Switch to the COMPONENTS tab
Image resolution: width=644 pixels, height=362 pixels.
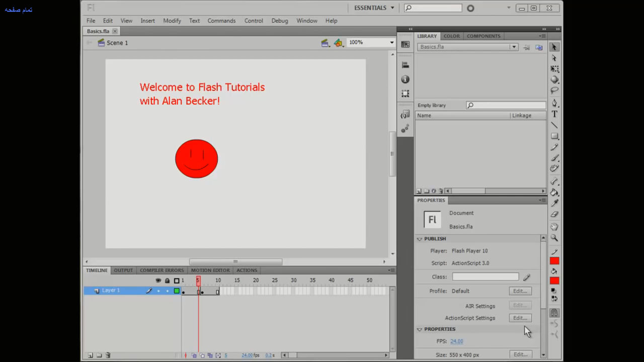484,36
